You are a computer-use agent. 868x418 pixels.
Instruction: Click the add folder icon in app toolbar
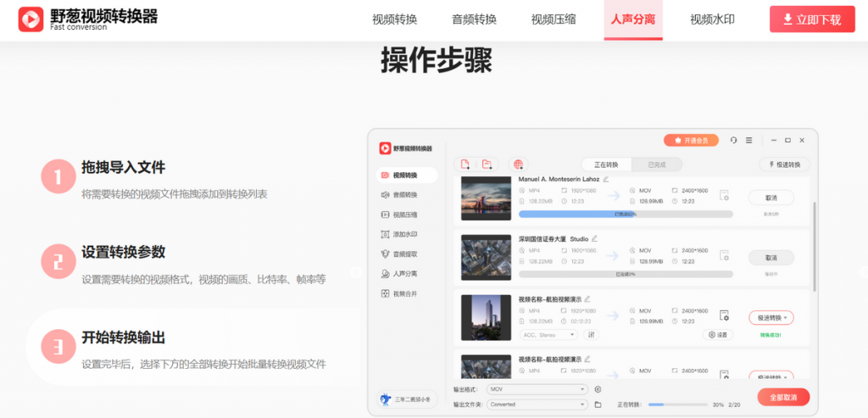(x=487, y=164)
